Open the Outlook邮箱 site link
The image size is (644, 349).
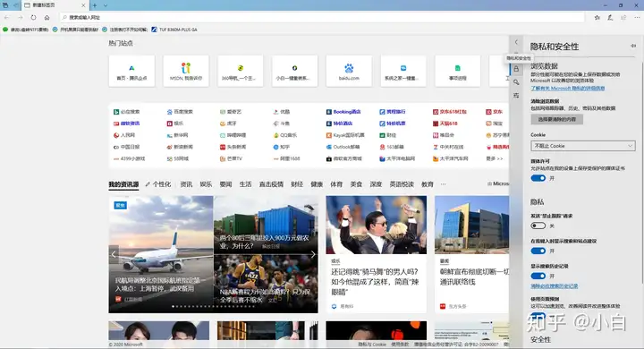point(343,147)
